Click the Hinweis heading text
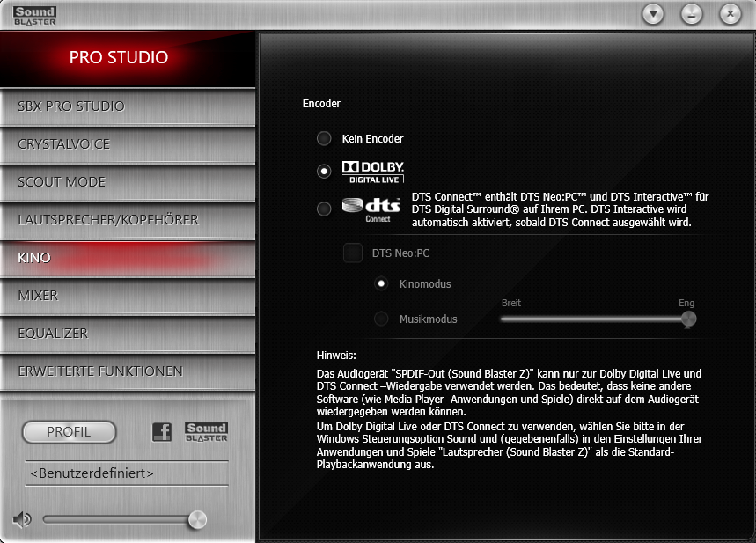The width and height of the screenshot is (756, 543). pos(336,356)
